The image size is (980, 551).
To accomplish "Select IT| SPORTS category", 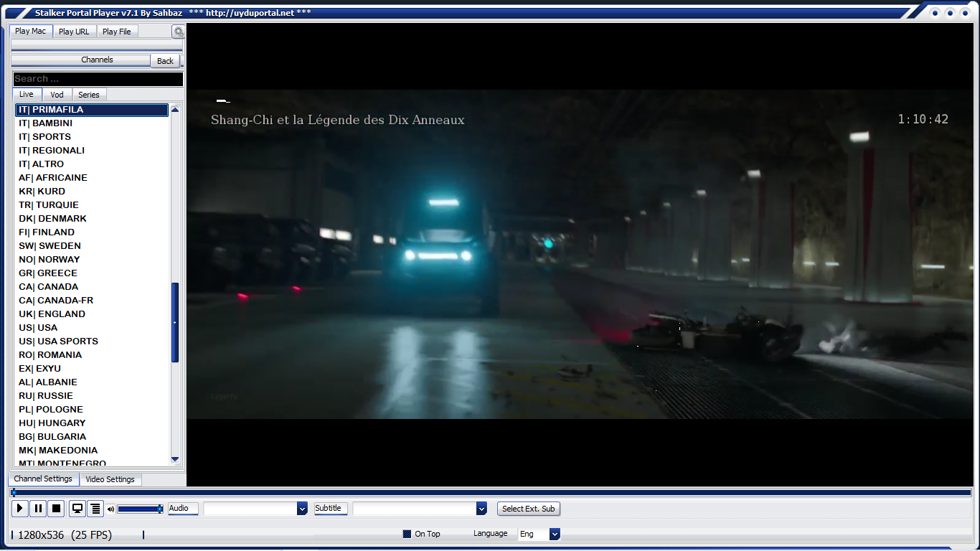I will pyautogui.click(x=92, y=137).
